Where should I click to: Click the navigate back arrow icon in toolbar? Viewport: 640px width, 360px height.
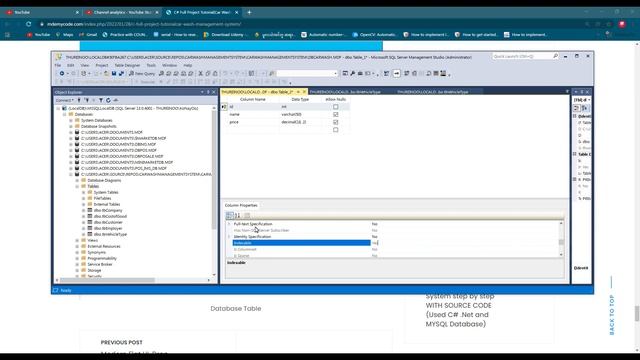(62, 73)
